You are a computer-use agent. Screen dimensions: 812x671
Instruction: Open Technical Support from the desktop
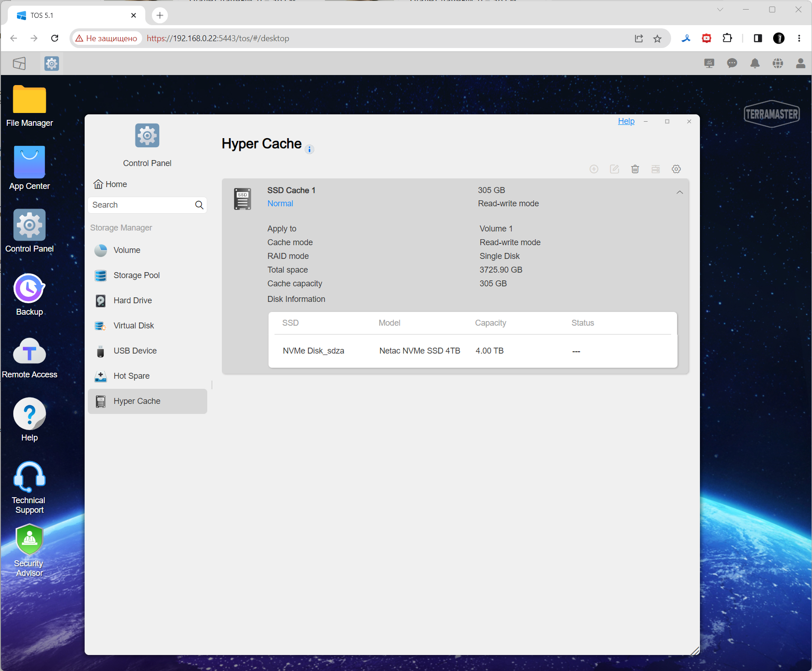coord(29,488)
